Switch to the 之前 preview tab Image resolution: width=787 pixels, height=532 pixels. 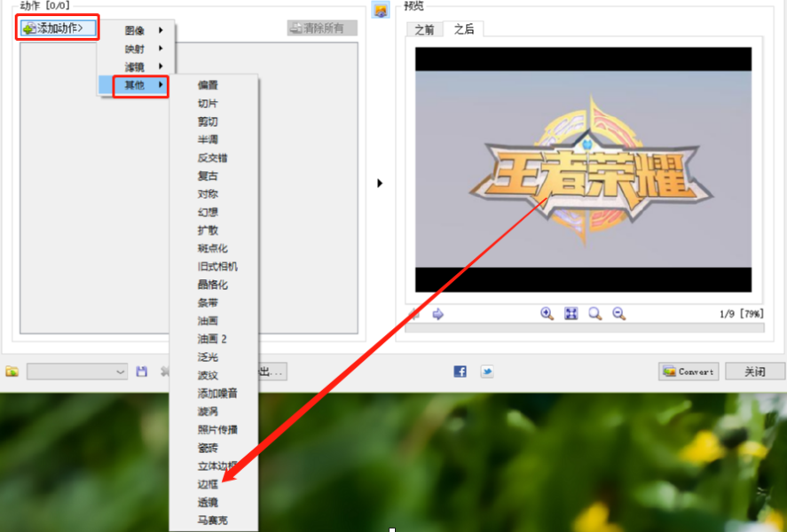coord(425,29)
